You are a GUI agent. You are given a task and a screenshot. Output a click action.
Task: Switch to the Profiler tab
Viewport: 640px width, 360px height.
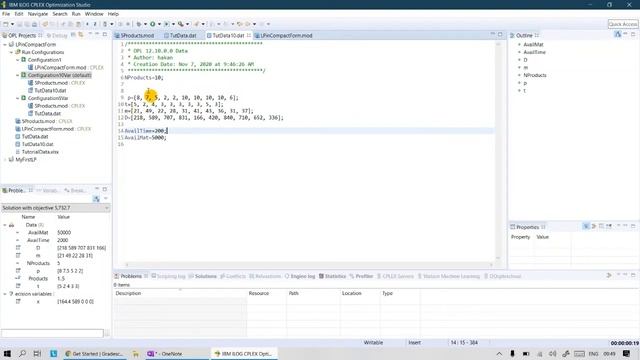361,276
